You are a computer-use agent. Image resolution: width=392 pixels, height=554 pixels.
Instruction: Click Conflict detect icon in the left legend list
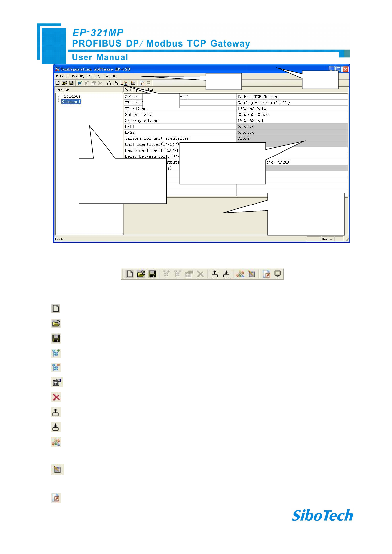[x=57, y=470]
